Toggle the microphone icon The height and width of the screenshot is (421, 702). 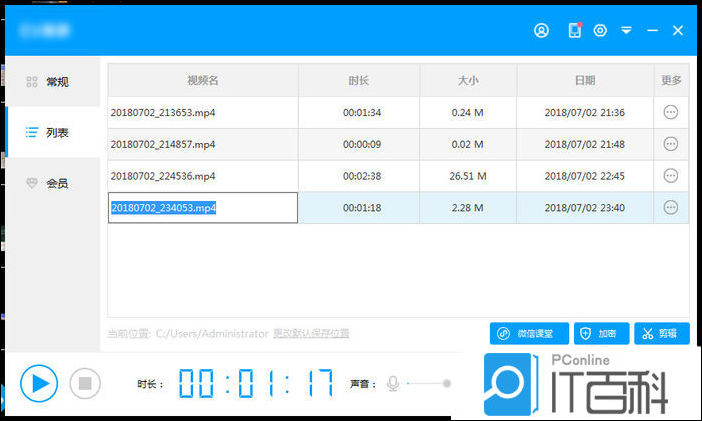pos(393,383)
